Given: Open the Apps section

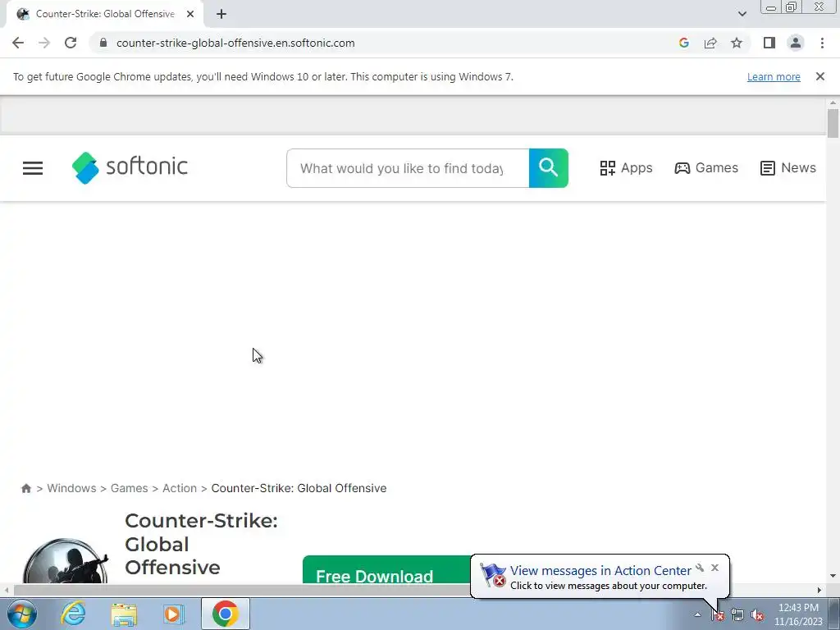Looking at the screenshot, I should [626, 168].
